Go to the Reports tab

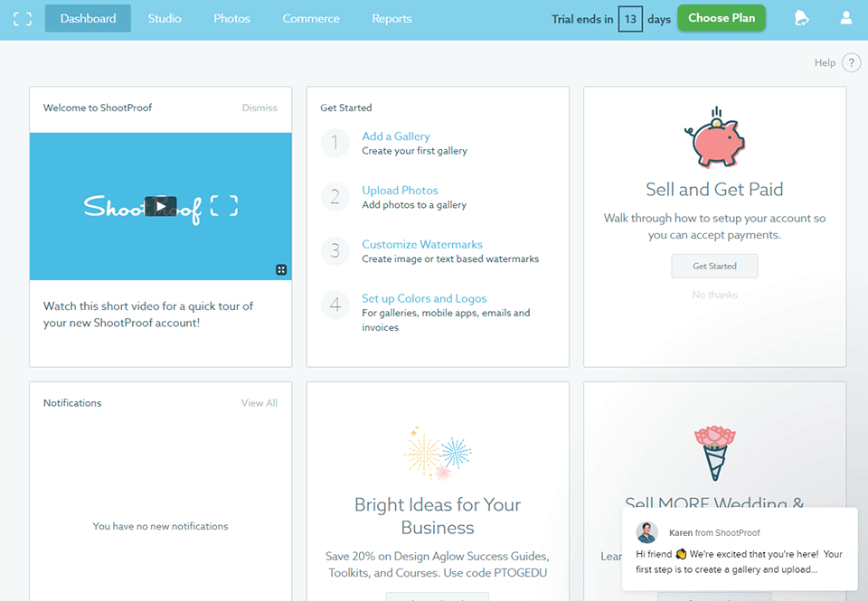coord(392,18)
